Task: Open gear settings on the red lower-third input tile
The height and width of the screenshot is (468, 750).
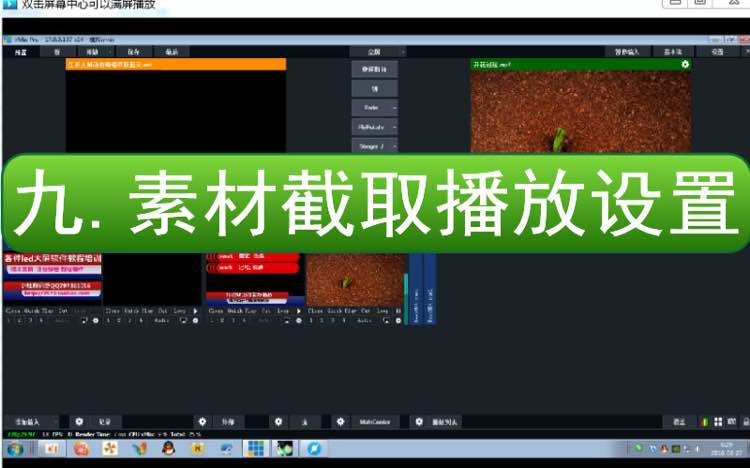Action: click(x=298, y=321)
